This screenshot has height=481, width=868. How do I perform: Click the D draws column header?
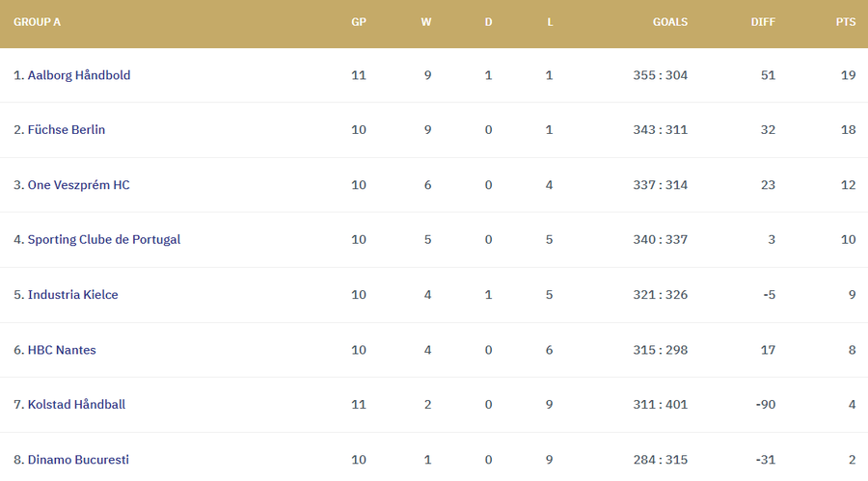pos(488,22)
